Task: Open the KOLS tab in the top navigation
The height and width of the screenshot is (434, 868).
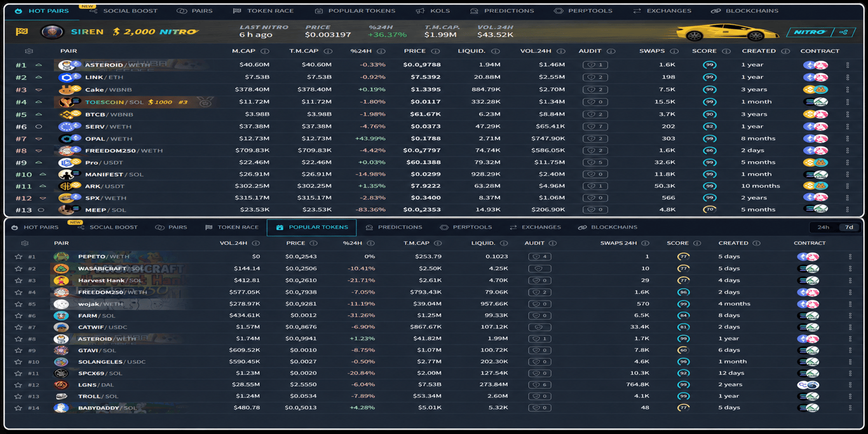Action: coord(433,11)
